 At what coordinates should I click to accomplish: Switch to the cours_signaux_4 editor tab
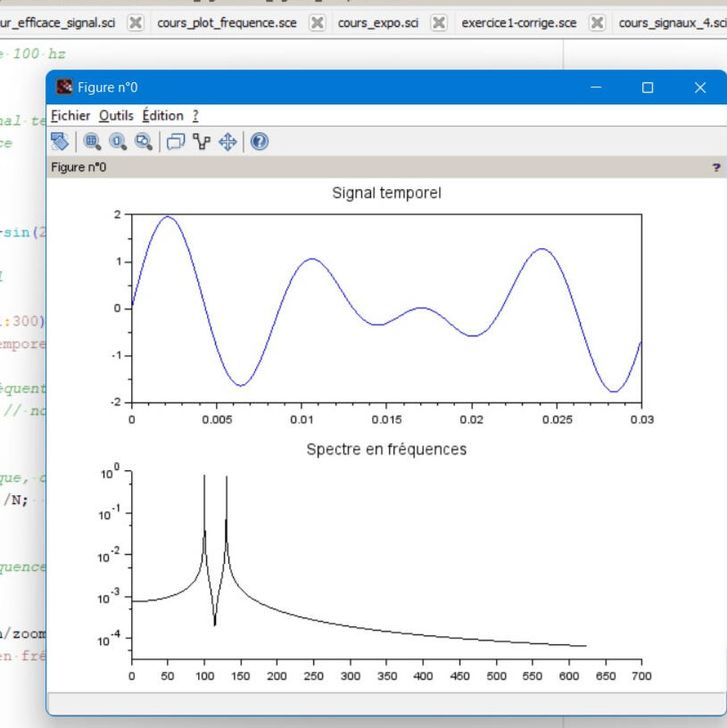pos(673,23)
